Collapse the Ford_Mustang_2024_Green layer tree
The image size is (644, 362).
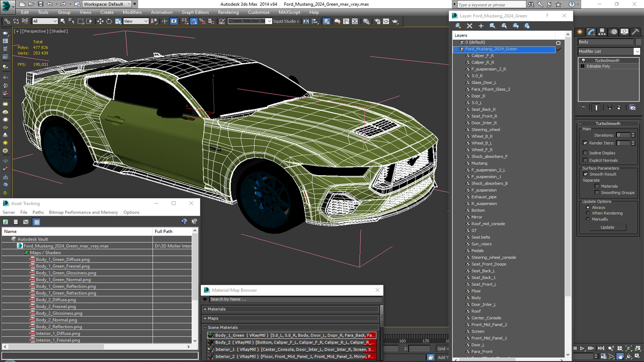(456, 49)
